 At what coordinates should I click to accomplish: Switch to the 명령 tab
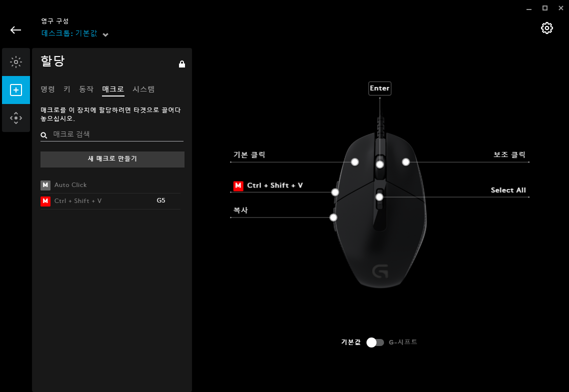pos(48,89)
